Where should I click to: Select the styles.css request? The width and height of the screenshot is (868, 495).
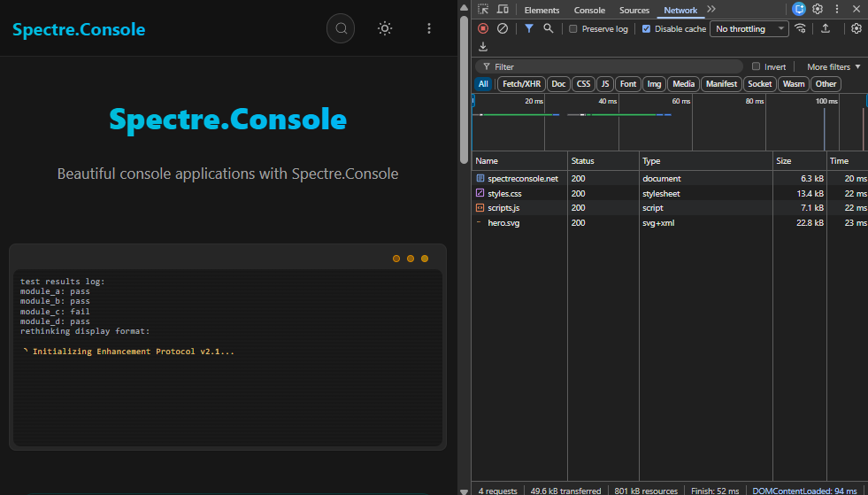coord(670,193)
